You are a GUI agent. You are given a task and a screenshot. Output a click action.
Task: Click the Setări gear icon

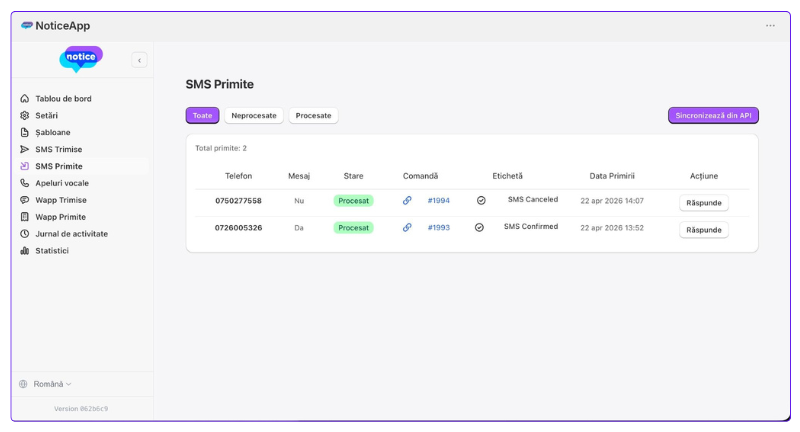[24, 115]
